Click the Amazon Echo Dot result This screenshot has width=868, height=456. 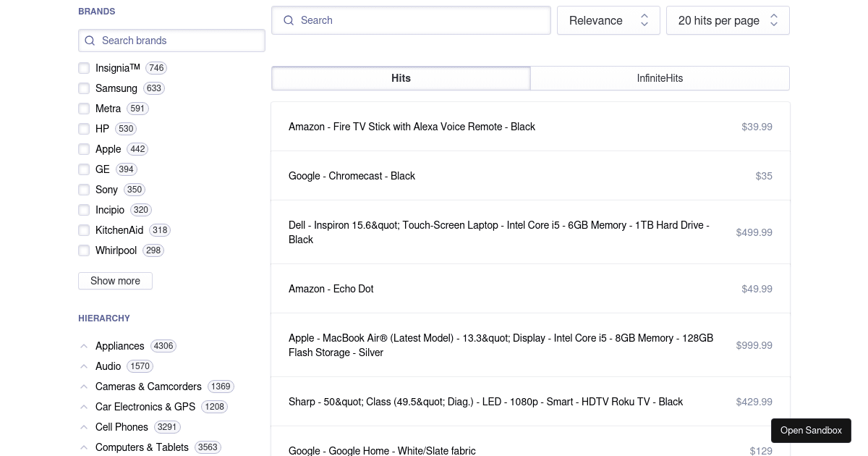[530, 289]
